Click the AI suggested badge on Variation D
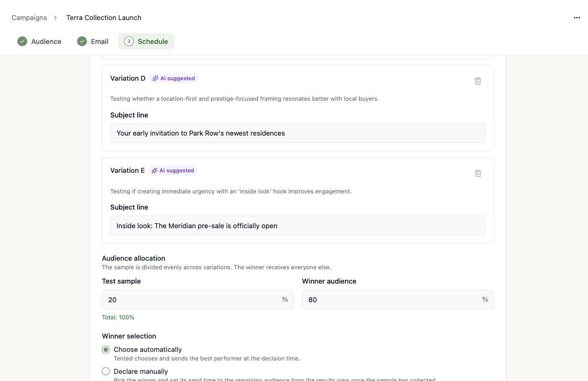Image resolution: width=588 pixels, height=381 pixels. [174, 78]
